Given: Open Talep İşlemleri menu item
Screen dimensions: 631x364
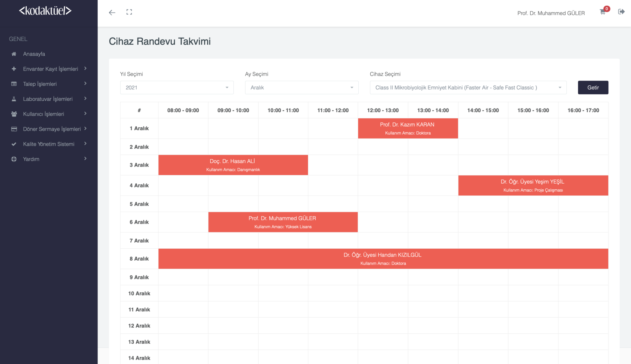Looking at the screenshot, I should coord(40,84).
